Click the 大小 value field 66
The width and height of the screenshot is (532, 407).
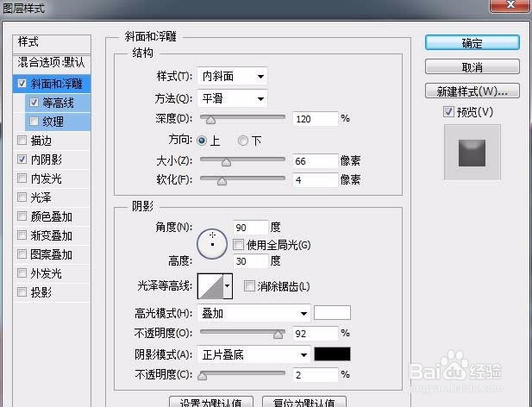(316, 160)
